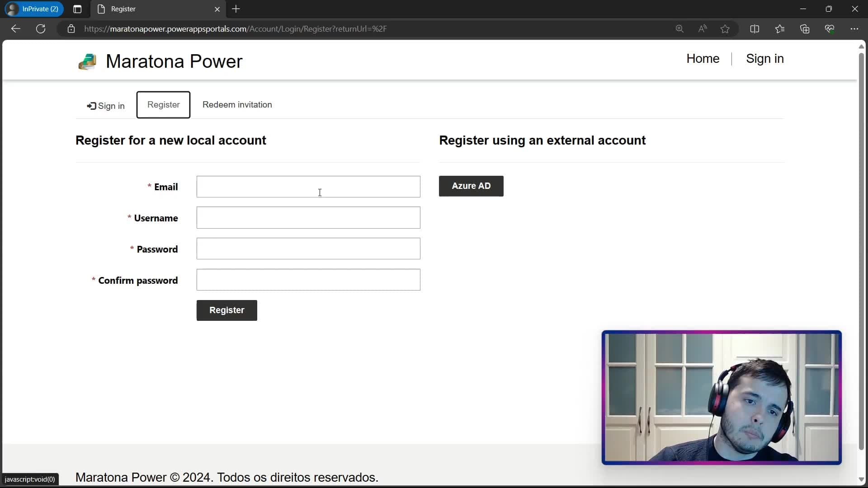
Task: Open the zoom magnifier icon in address bar
Action: [x=679, y=29]
